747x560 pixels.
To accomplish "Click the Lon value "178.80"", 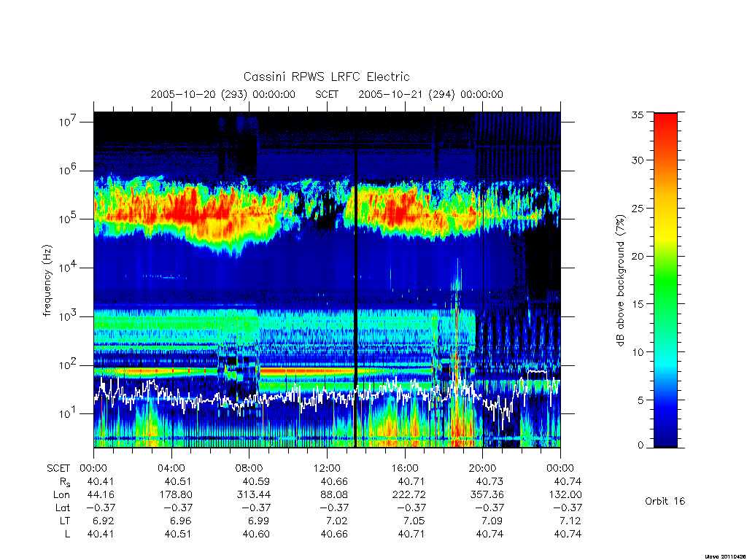I will coord(175,495).
